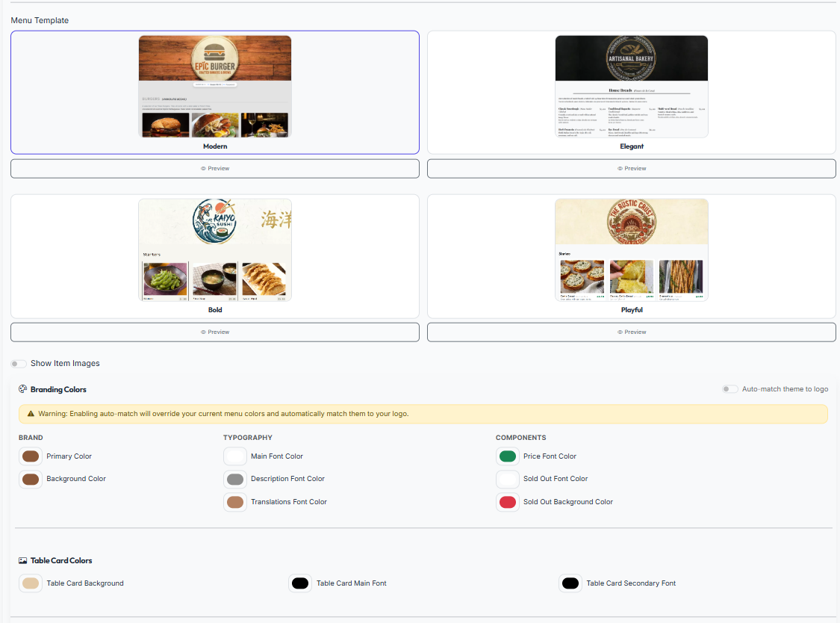Open the Translations Font Color picker
Image resolution: width=840 pixels, height=623 pixels.
(235, 501)
